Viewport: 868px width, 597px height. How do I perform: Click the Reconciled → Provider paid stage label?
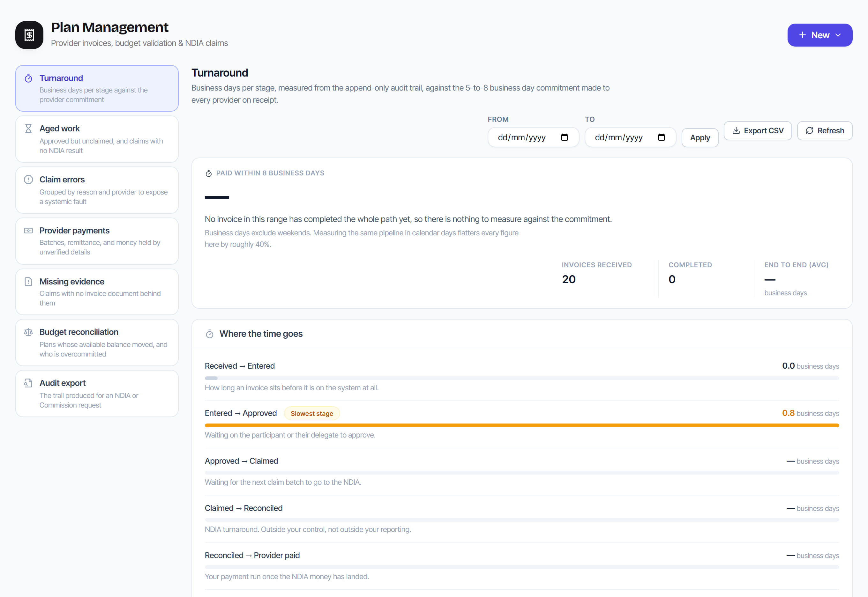click(x=252, y=555)
